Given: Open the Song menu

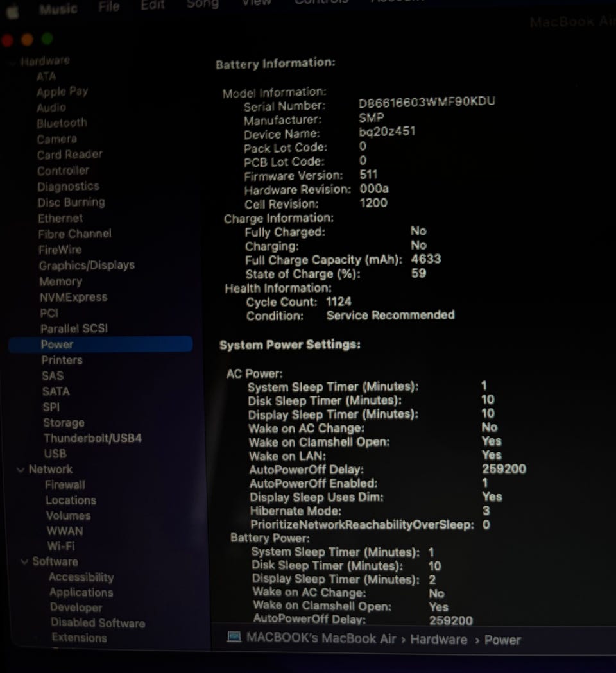Looking at the screenshot, I should coord(203,4).
